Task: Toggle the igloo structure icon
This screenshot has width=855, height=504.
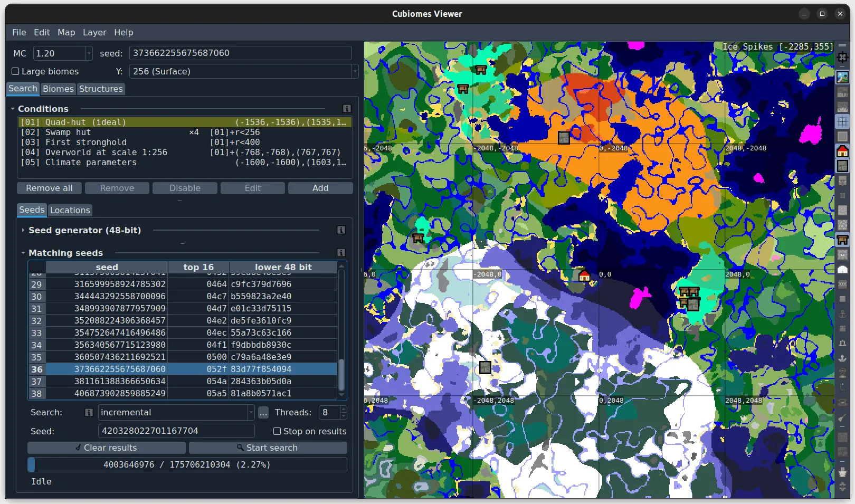Action: pyautogui.click(x=842, y=270)
